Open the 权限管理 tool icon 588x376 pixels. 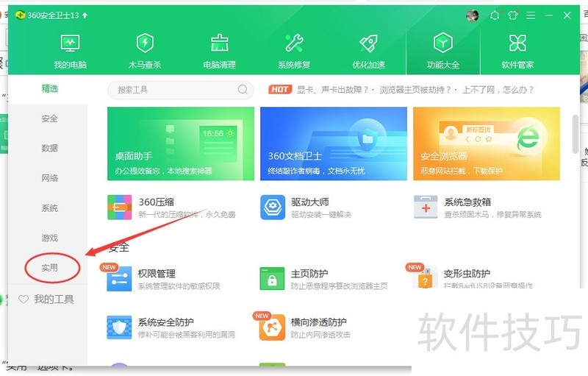[119, 279]
